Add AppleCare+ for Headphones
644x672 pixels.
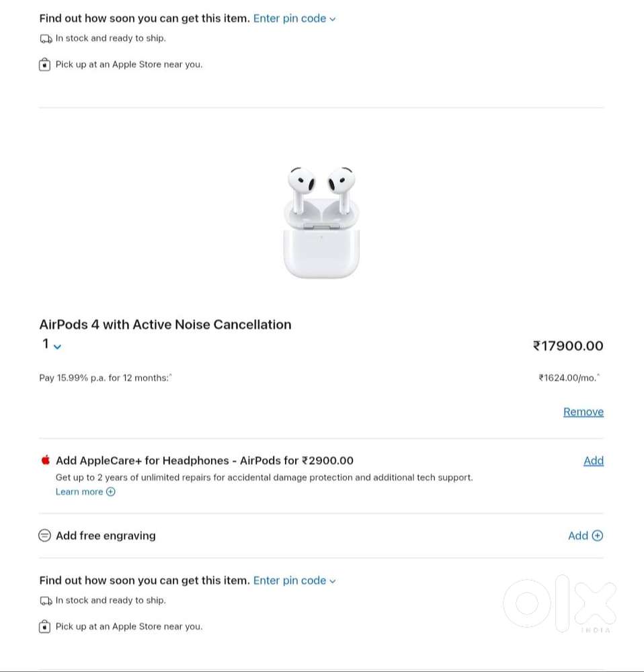(593, 460)
